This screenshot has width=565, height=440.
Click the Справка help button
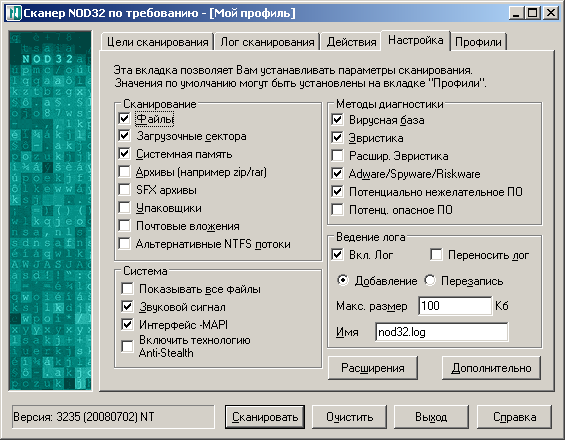point(515,417)
